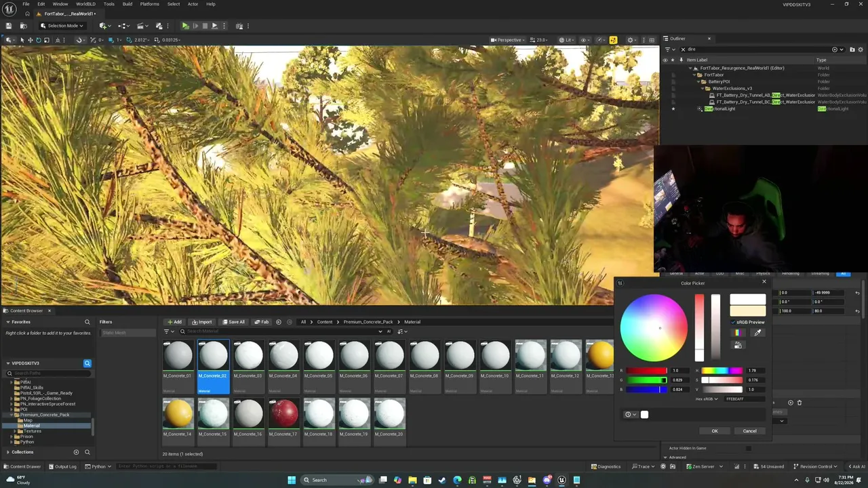Open the Content Drawer
The height and width of the screenshot is (488, 868).
[22, 466]
